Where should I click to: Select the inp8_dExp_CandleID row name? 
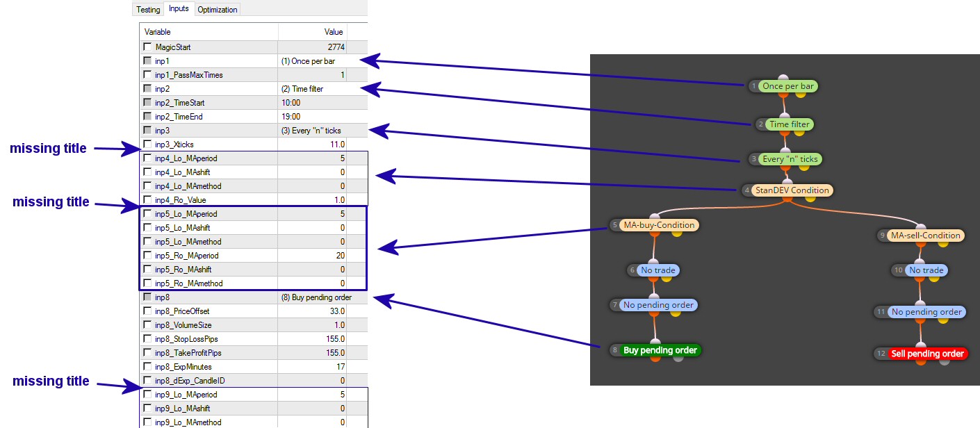point(190,381)
